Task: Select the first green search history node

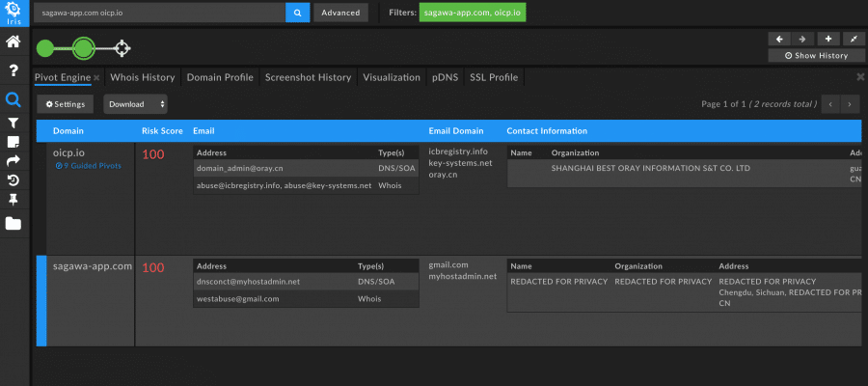Action: (44, 48)
